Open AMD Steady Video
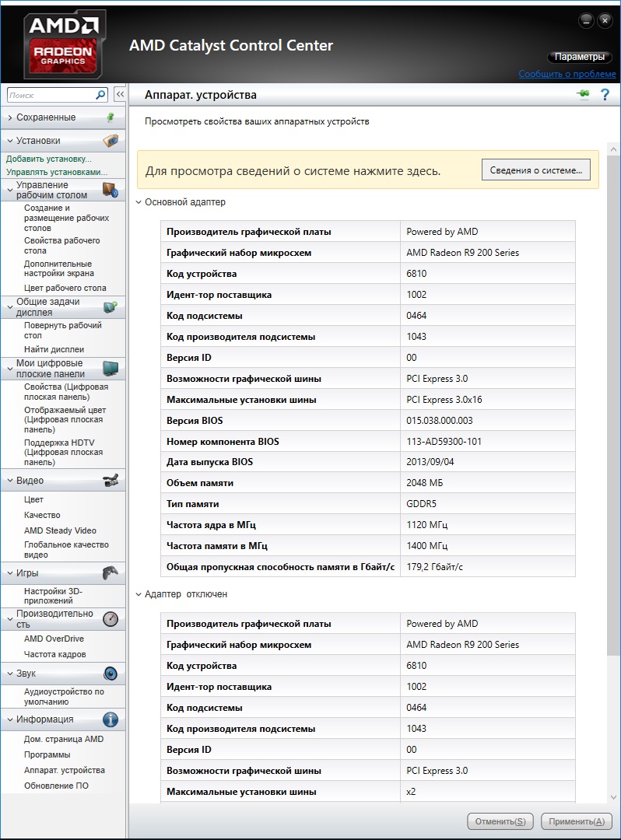Viewport: 621px width, 840px height. click(60, 530)
